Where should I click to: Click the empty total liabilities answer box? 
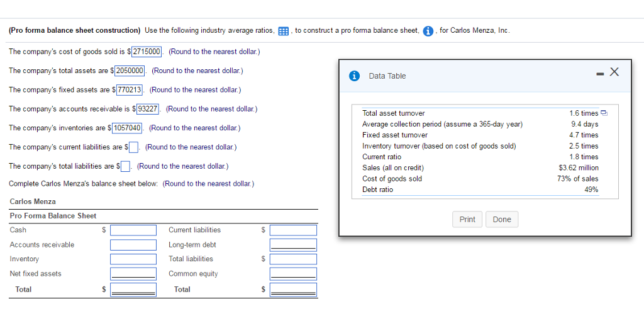coord(126,166)
